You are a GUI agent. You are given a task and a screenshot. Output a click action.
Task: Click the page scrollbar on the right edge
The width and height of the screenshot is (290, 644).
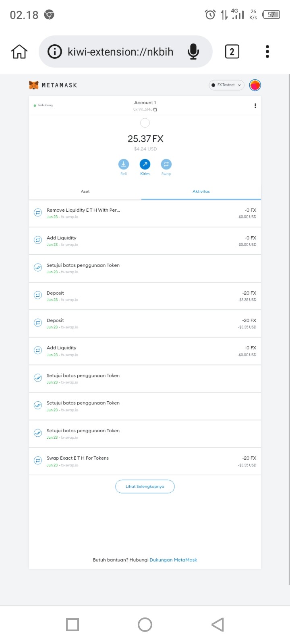(289, 329)
